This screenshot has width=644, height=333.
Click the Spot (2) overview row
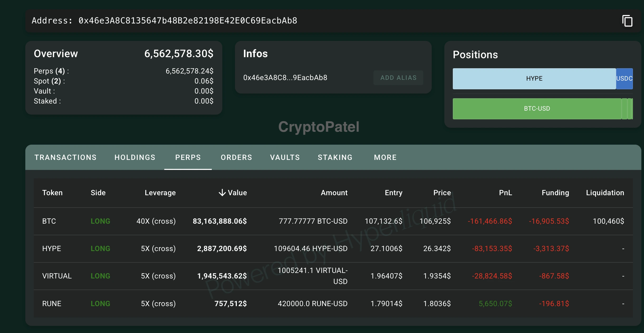point(123,81)
